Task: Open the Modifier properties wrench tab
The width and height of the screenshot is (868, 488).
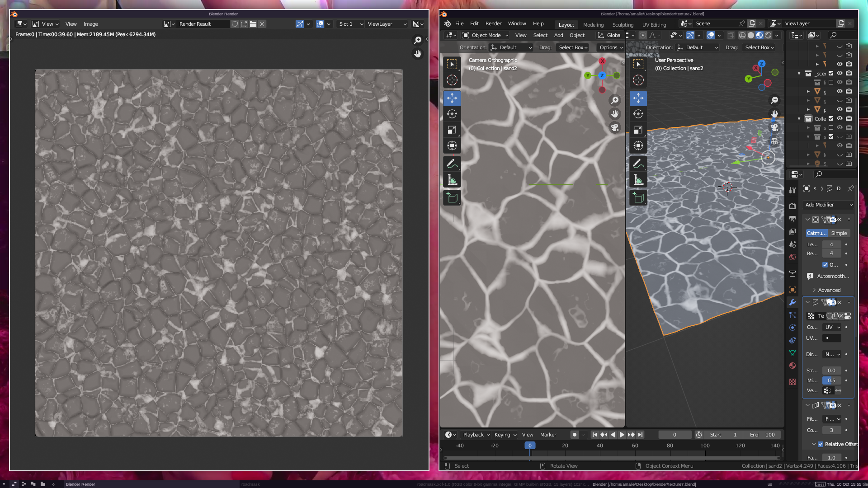Action: coord(792,302)
